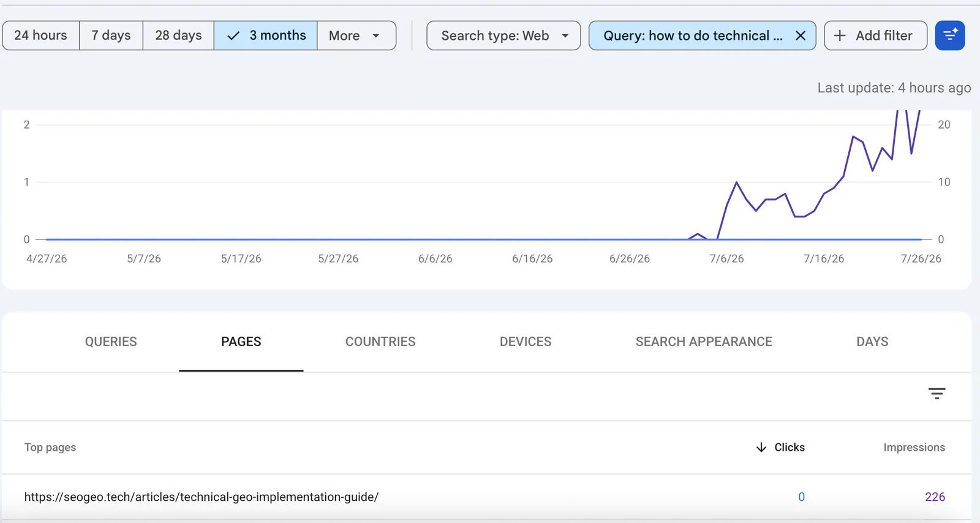This screenshot has width=980, height=523.
Task: Open the blue filter sparkle icon button
Action: [x=950, y=36]
